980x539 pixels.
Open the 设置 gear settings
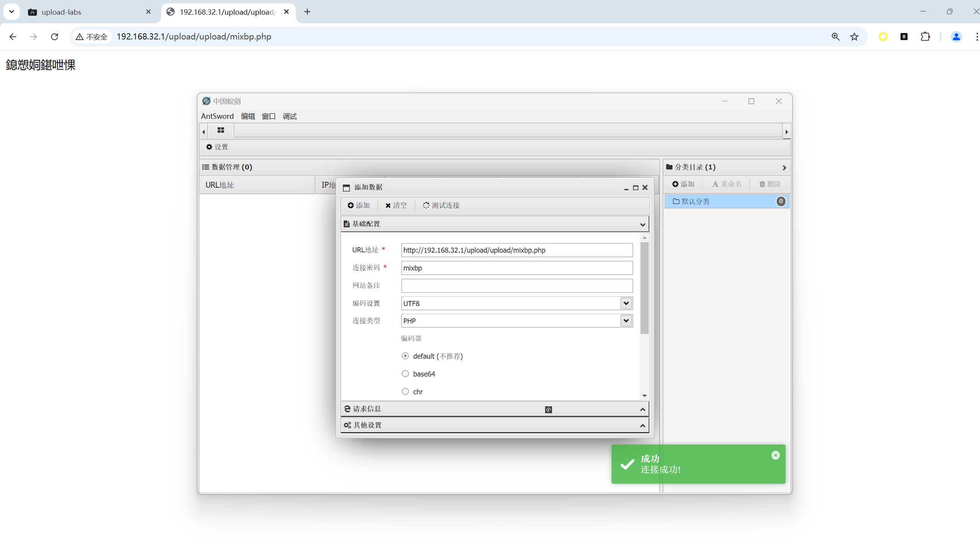(217, 147)
